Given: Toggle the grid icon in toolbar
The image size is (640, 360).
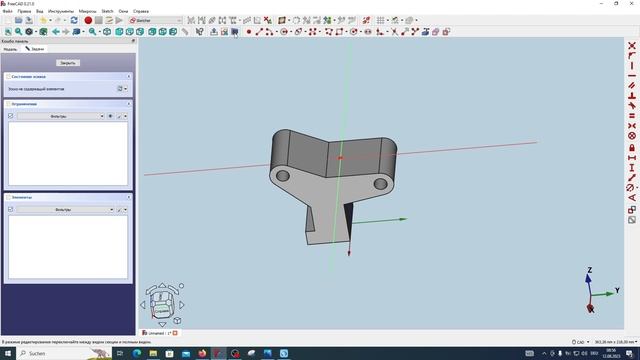Looking at the screenshot, I should click(x=380, y=20).
